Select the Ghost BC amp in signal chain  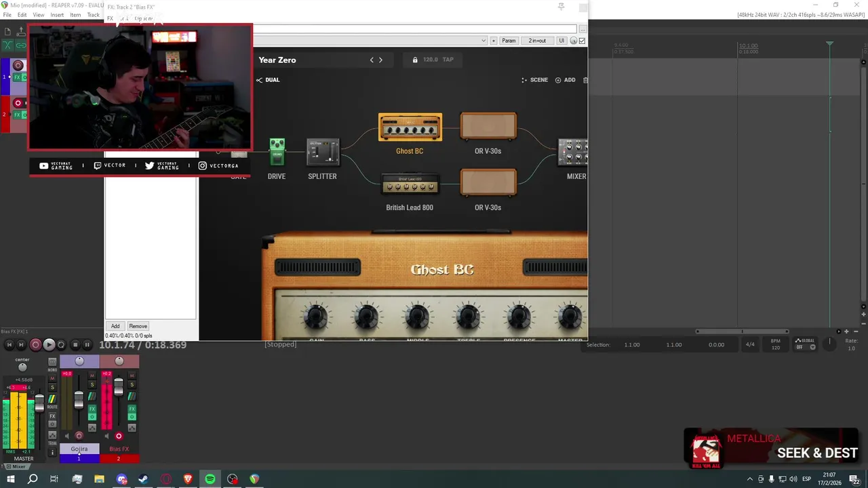410,127
